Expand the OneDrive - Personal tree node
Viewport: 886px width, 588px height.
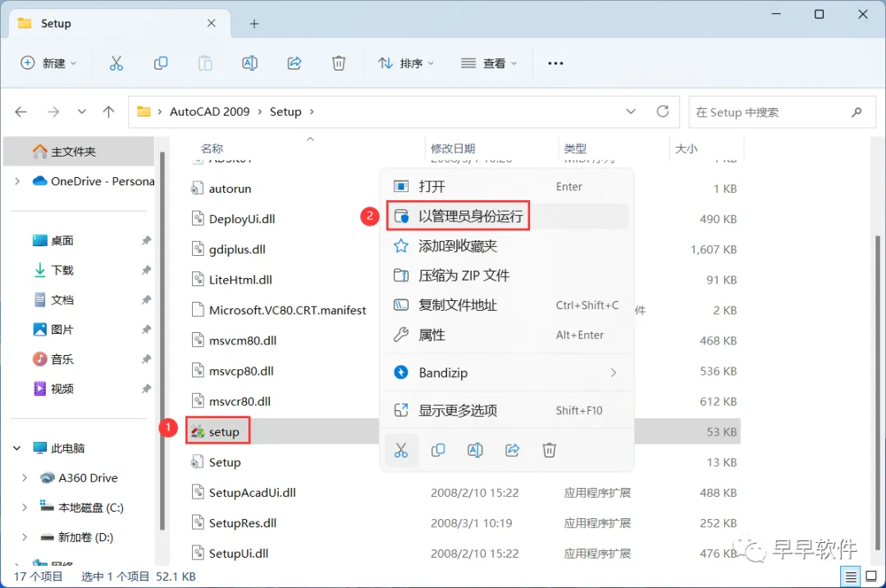pyautogui.click(x=17, y=181)
